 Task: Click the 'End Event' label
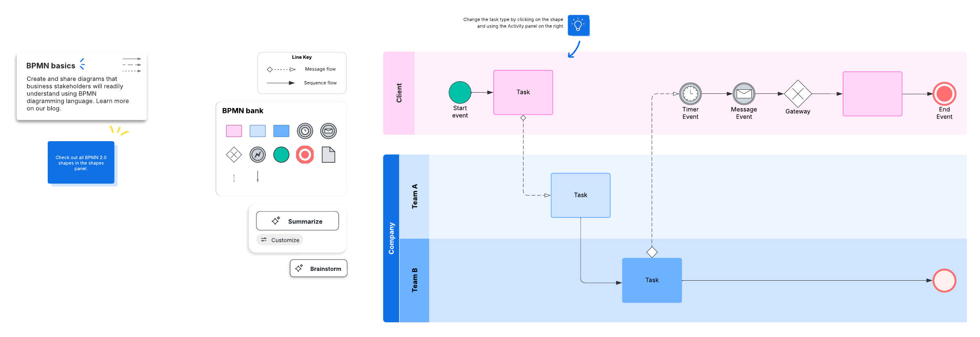[x=944, y=113]
